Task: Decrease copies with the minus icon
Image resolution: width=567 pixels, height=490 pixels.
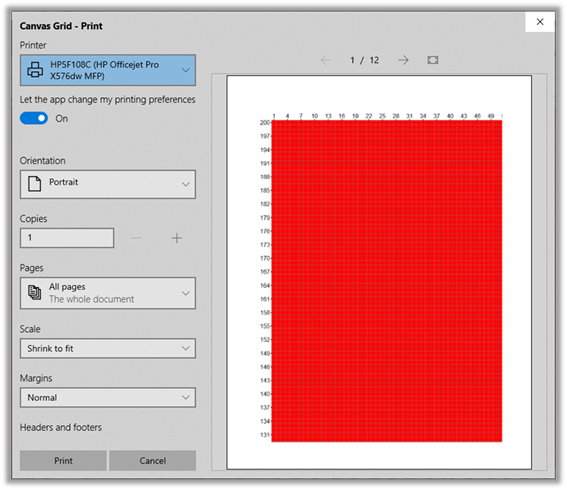Action: 136,238
